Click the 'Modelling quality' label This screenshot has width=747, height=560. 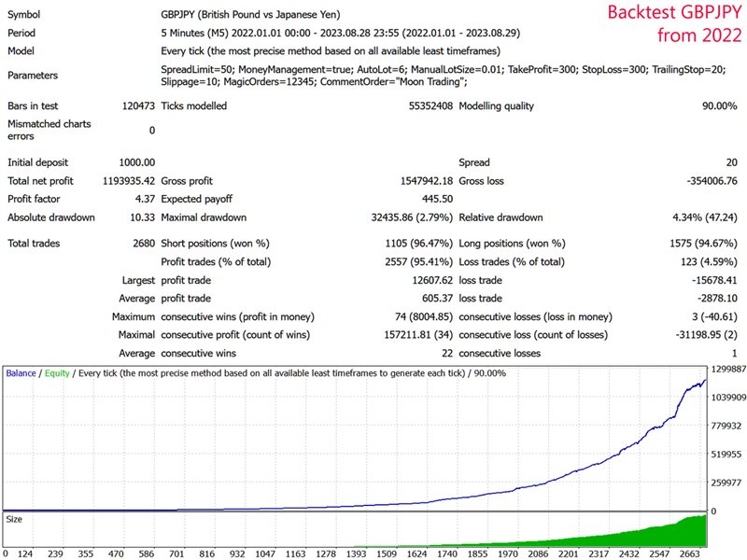point(496,105)
